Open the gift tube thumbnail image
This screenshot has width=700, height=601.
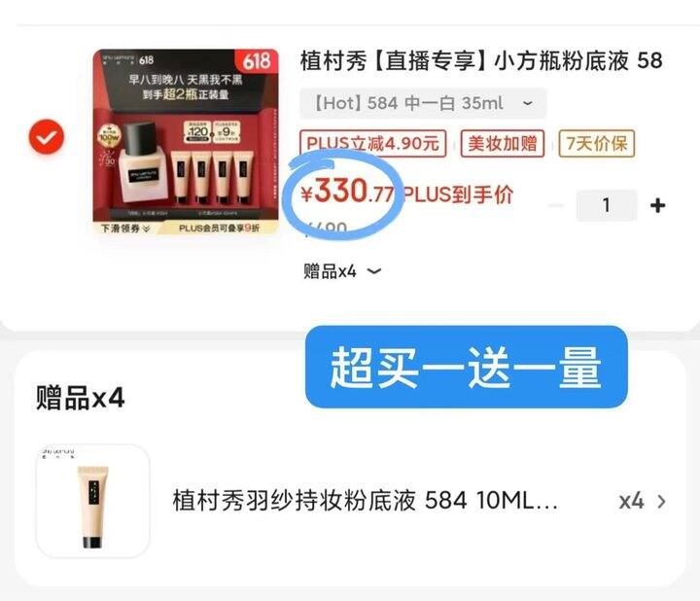coord(93,501)
